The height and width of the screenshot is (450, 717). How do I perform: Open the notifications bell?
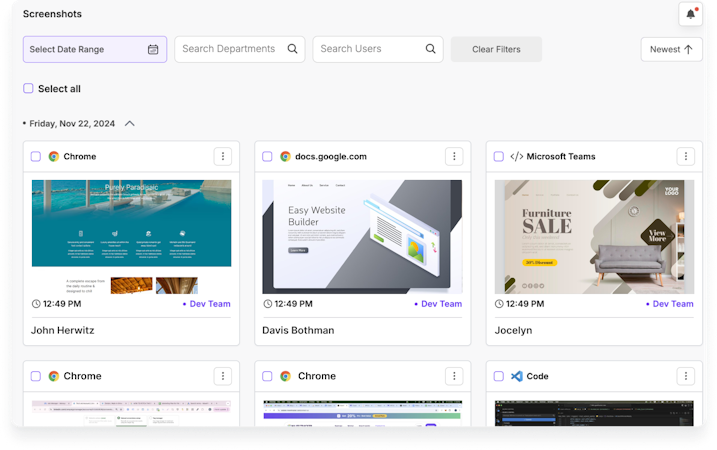pyautogui.click(x=690, y=14)
